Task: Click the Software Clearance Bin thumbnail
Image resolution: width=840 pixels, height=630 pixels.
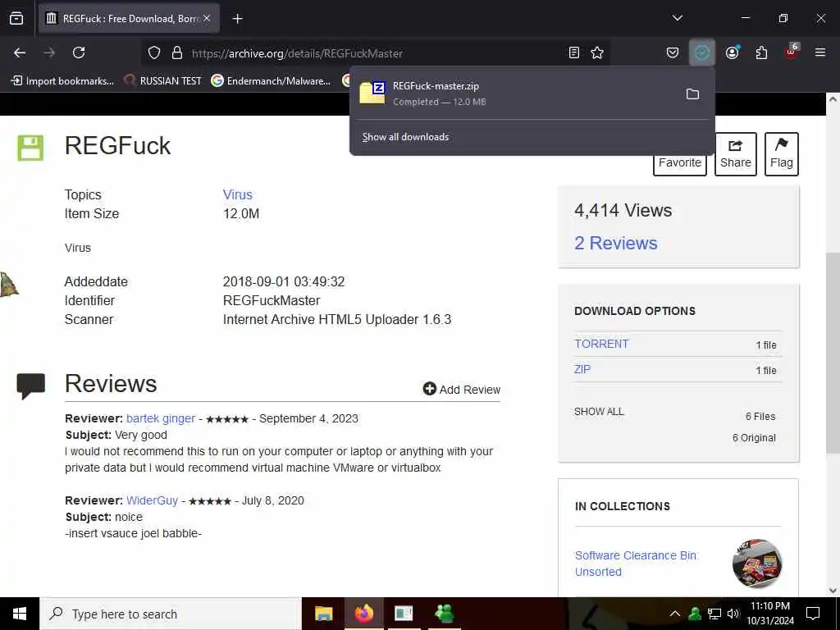Action: point(757,564)
